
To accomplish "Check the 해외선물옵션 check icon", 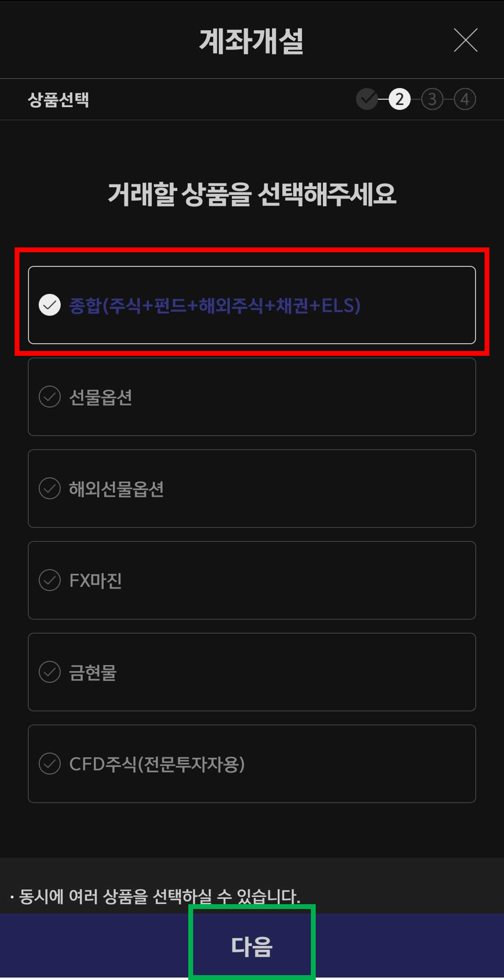I will (x=50, y=489).
